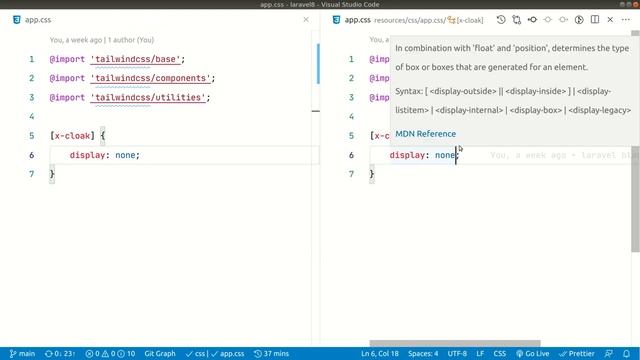Open file history clock icon in toolbar
This screenshot has height=360, width=640.
tap(501, 20)
